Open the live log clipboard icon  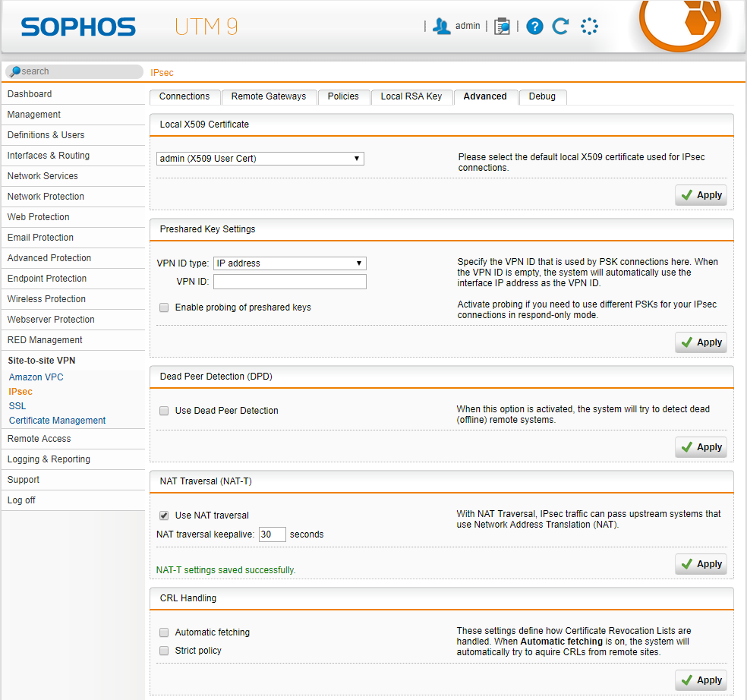[502, 27]
